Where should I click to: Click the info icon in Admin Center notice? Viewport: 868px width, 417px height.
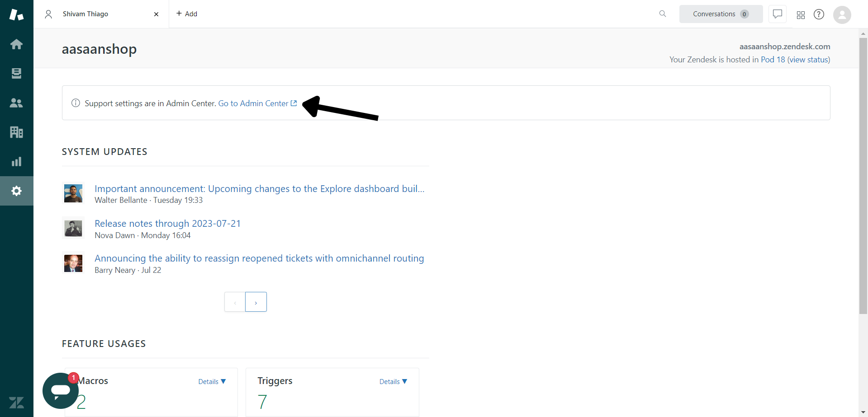pyautogui.click(x=76, y=103)
